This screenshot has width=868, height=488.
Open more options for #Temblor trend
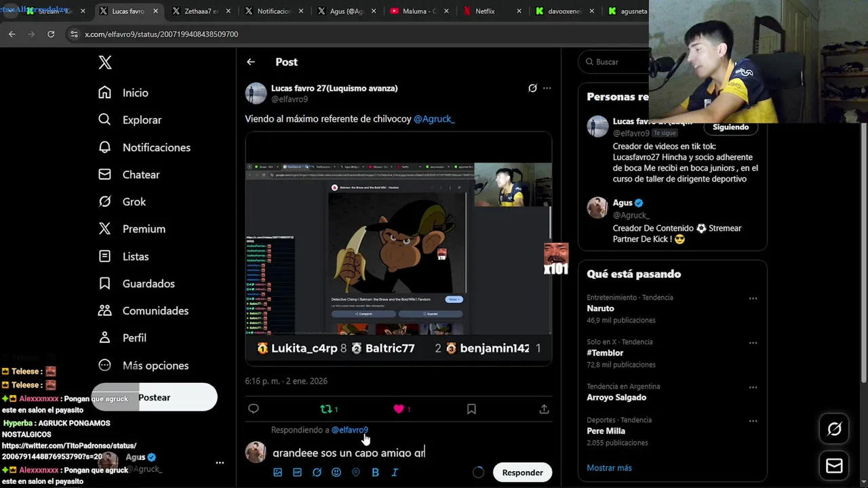(x=753, y=343)
